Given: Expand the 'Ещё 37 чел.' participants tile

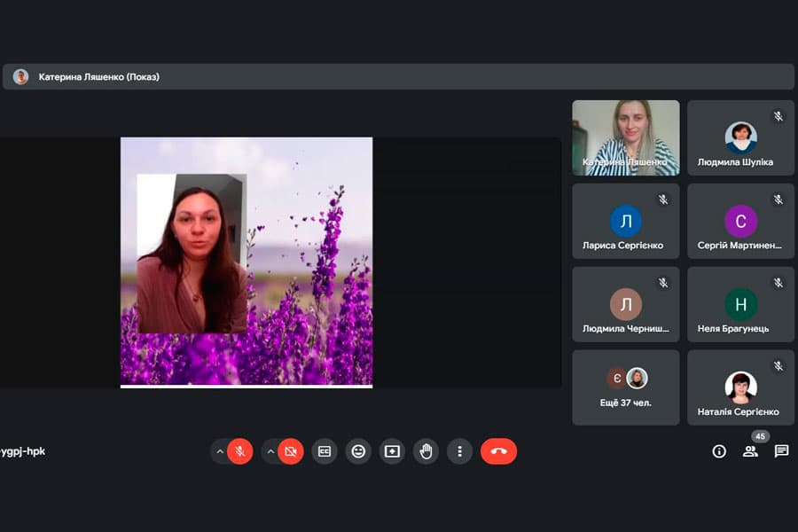Looking at the screenshot, I should pyautogui.click(x=625, y=387).
